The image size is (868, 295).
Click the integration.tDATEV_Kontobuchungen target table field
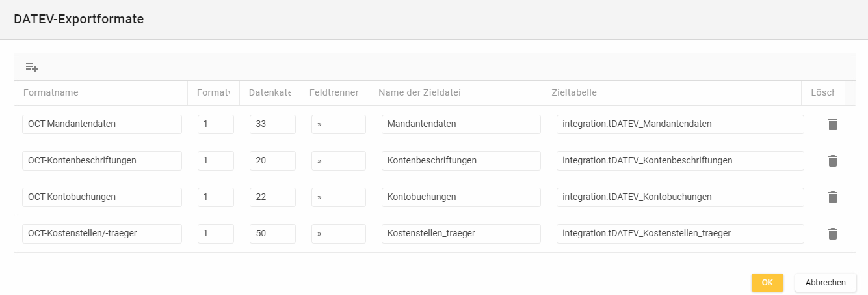(680, 197)
